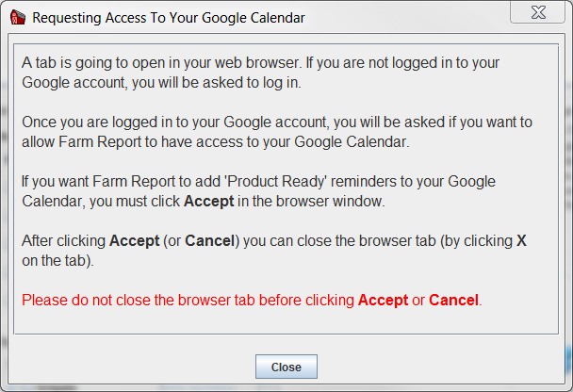Click the 'Product Ready' quoted text

click(275, 182)
